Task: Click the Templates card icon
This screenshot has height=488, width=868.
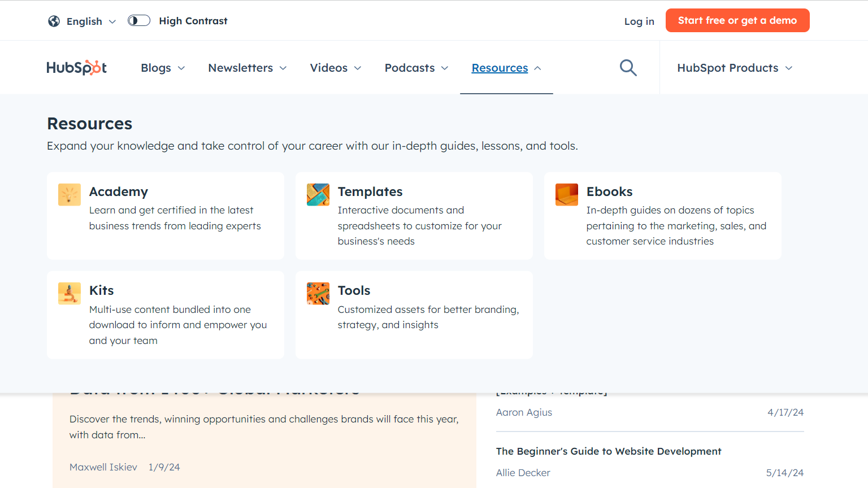Action: (318, 195)
